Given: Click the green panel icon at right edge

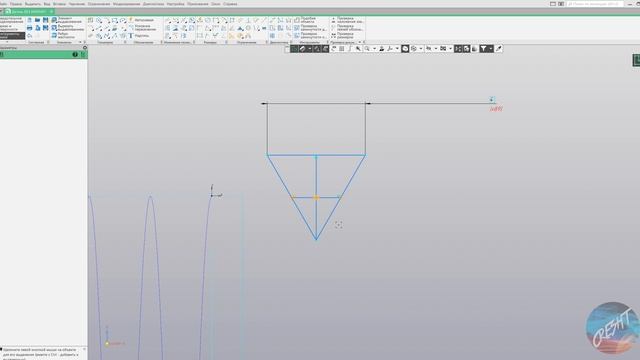Looking at the screenshot, I should (x=636, y=60).
